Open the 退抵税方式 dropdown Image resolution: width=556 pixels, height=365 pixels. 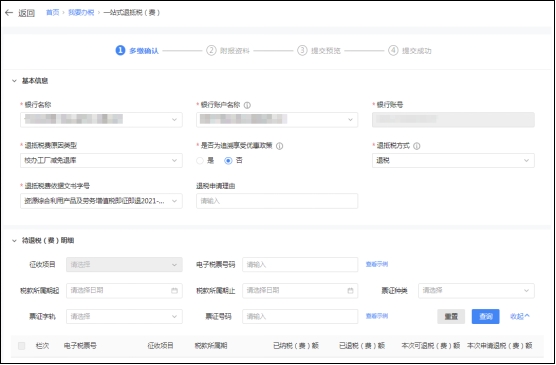453,161
